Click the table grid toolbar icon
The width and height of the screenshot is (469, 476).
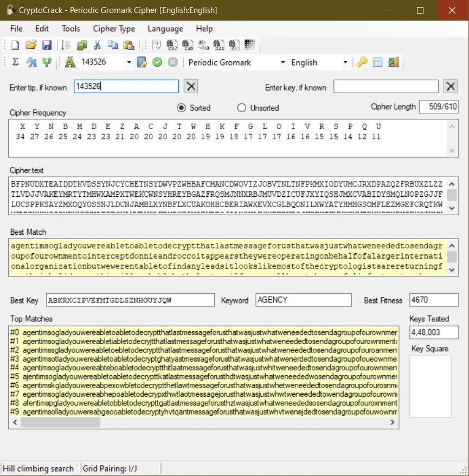[377, 62]
